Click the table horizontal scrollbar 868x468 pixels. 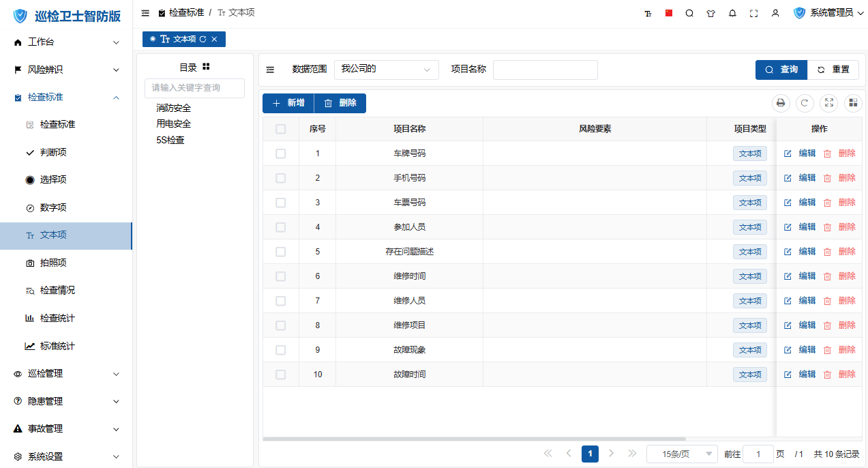click(474, 439)
